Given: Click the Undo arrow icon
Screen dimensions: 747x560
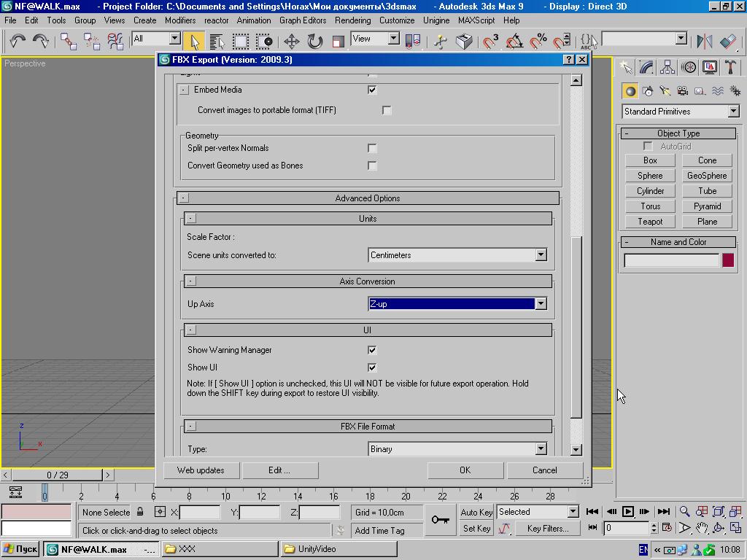Looking at the screenshot, I should (x=18, y=41).
